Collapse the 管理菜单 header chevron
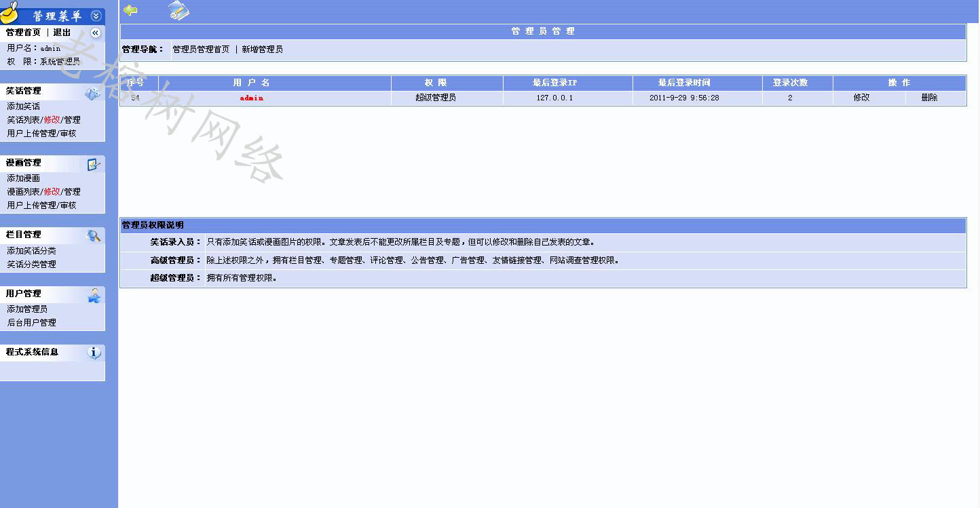The image size is (980, 508). tap(96, 16)
